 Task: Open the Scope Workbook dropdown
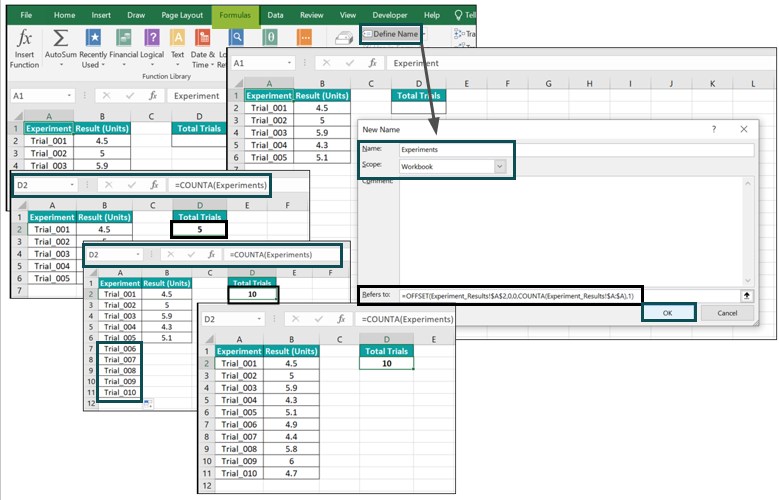click(500, 167)
